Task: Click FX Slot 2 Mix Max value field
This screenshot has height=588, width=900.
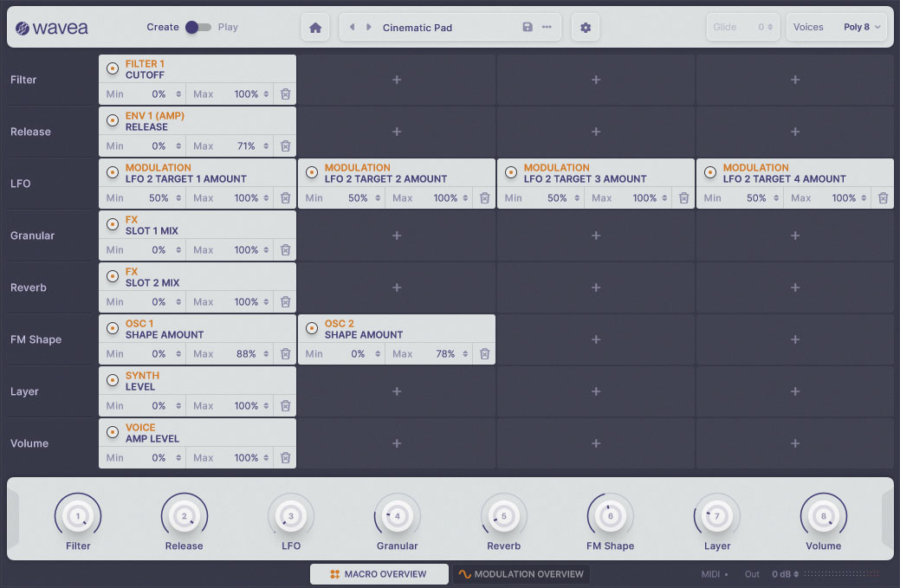Action: [x=246, y=301]
